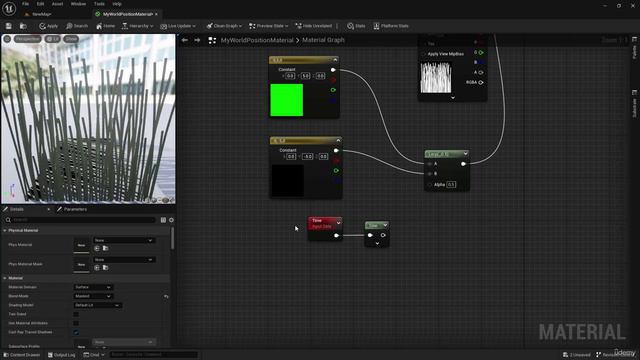Open details panel settings gear
Viewport: 640px width, 360px height.
tap(171, 220)
